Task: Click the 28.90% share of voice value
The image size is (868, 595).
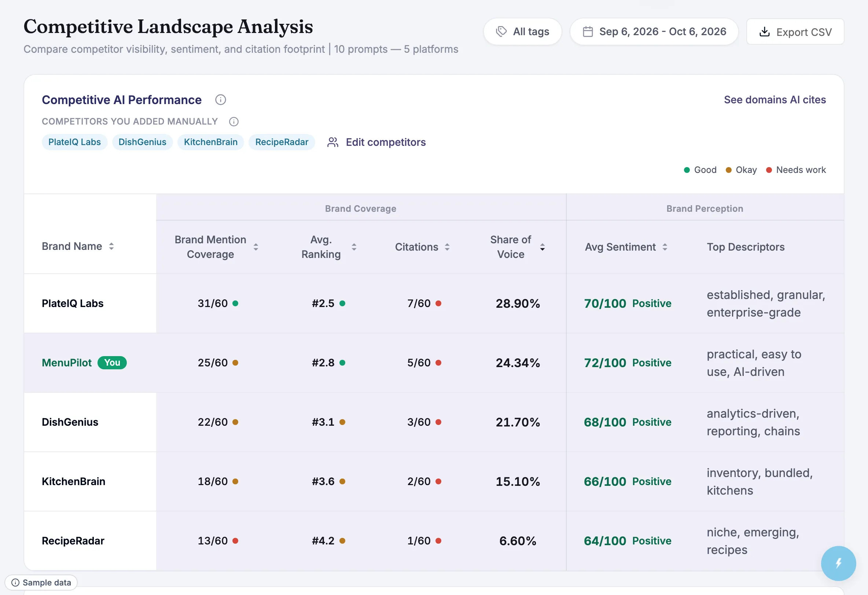Action: point(518,303)
